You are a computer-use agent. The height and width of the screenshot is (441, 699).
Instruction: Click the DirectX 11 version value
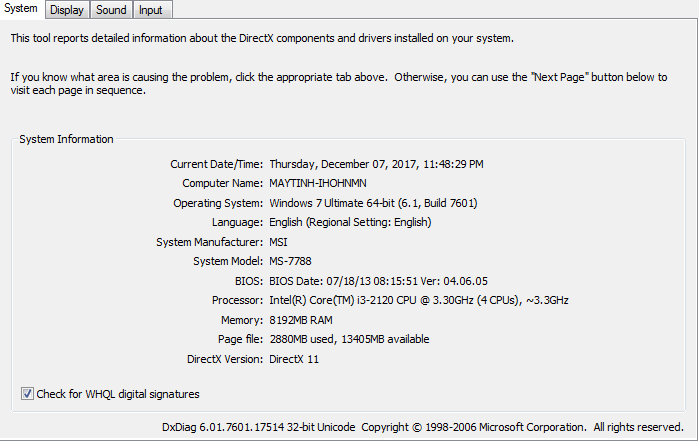click(x=294, y=359)
